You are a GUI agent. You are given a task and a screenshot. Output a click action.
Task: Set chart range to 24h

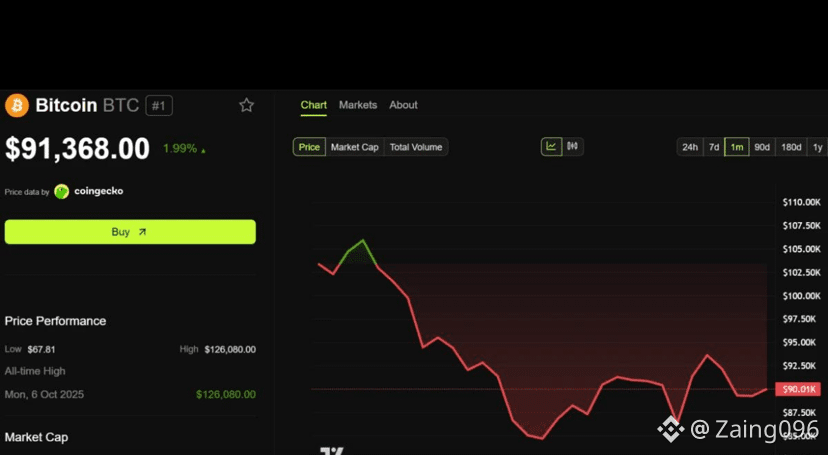coord(690,147)
